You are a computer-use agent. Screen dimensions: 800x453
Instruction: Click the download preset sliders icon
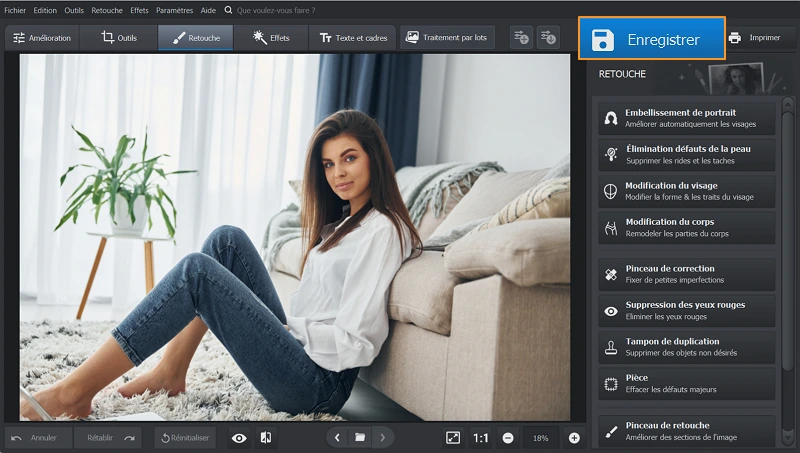tap(547, 38)
